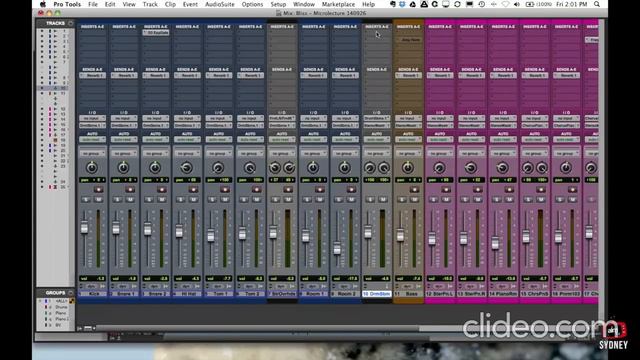The image size is (640, 360).
Task: Open the Snare 1 track output selector dropdown
Action: (x=124, y=125)
